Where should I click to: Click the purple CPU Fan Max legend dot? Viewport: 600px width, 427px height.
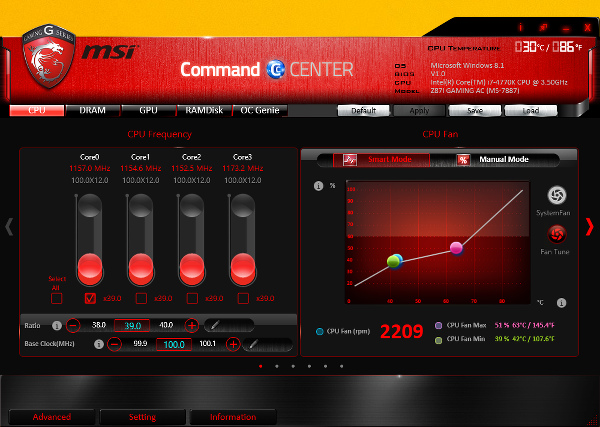click(x=439, y=326)
